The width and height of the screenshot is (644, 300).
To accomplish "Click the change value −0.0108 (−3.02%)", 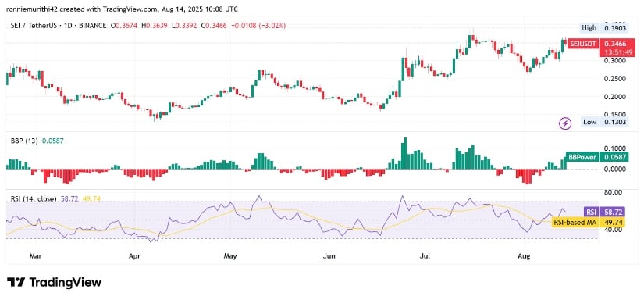I will pyautogui.click(x=258, y=26).
